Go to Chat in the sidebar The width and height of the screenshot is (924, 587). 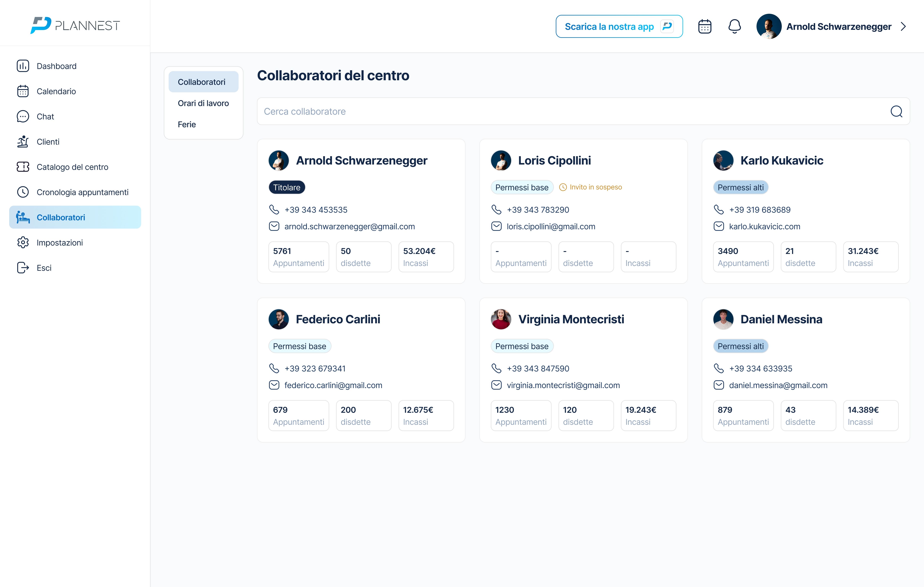click(x=45, y=117)
